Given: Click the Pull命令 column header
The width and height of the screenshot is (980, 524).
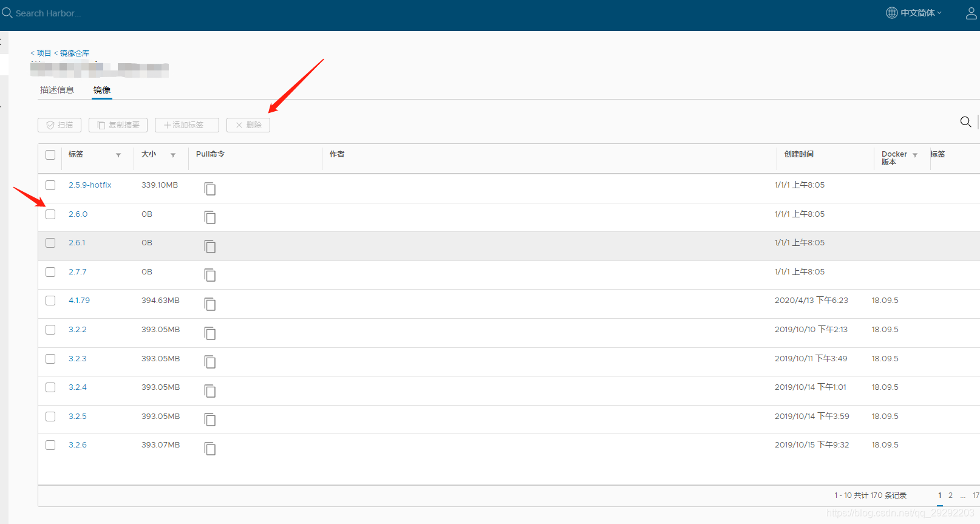Looking at the screenshot, I should pos(210,154).
